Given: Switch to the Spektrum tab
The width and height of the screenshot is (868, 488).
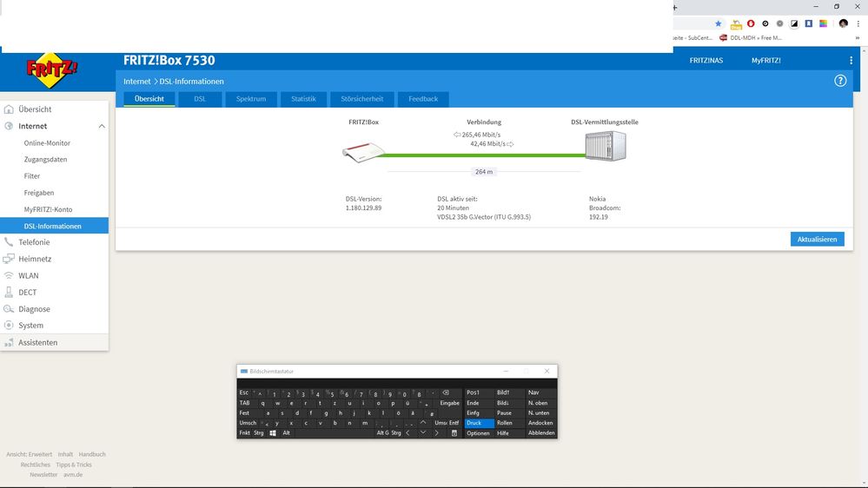Looking at the screenshot, I should tap(251, 99).
